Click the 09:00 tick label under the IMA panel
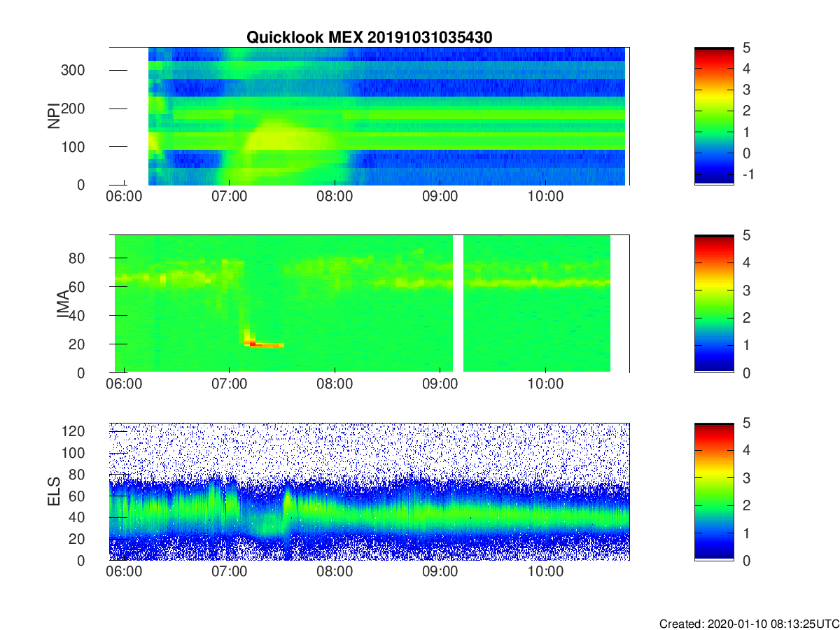This screenshot has height=630, width=840. (x=440, y=384)
